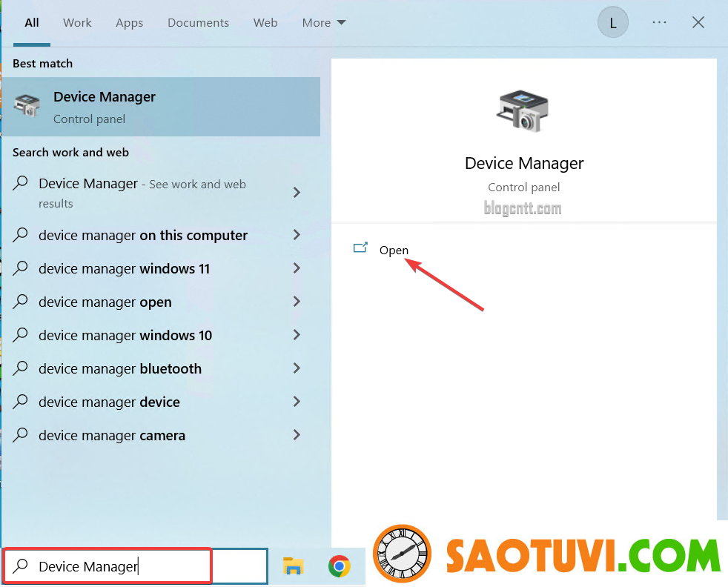The width and height of the screenshot is (728, 587).
Task: Click the Open action icon
Action: tap(360, 248)
